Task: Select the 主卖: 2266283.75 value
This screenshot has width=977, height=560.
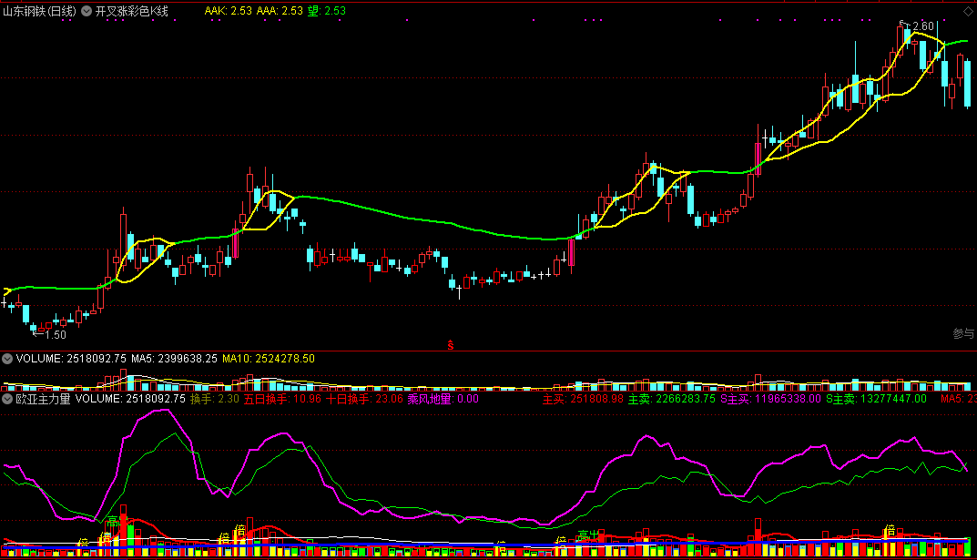Action: tap(672, 399)
